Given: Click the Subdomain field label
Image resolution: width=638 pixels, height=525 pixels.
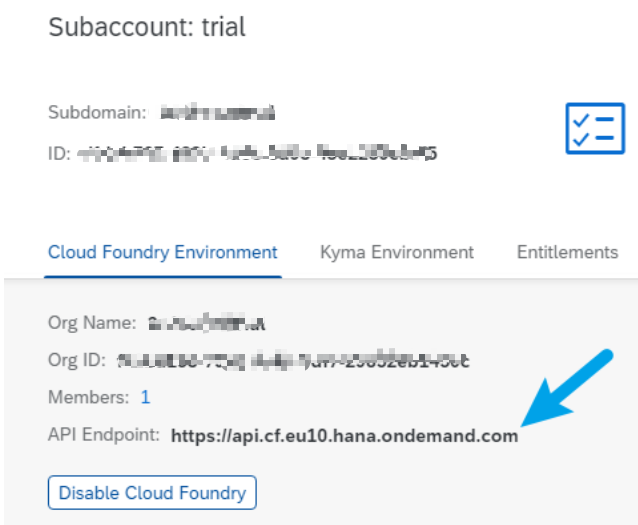Looking at the screenshot, I should tap(97, 112).
